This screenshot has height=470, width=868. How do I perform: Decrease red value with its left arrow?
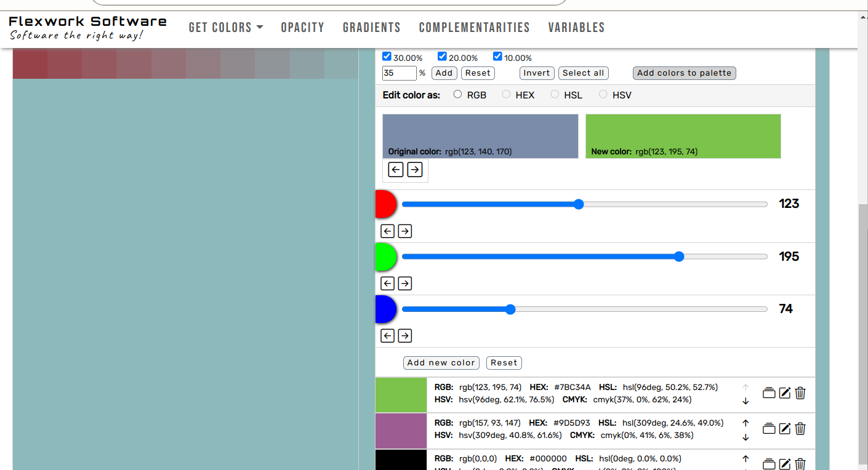coord(387,231)
